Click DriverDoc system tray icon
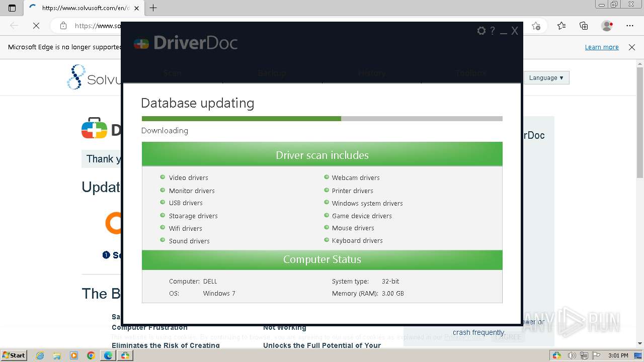The width and height of the screenshot is (644, 362). pyautogui.click(x=557, y=355)
